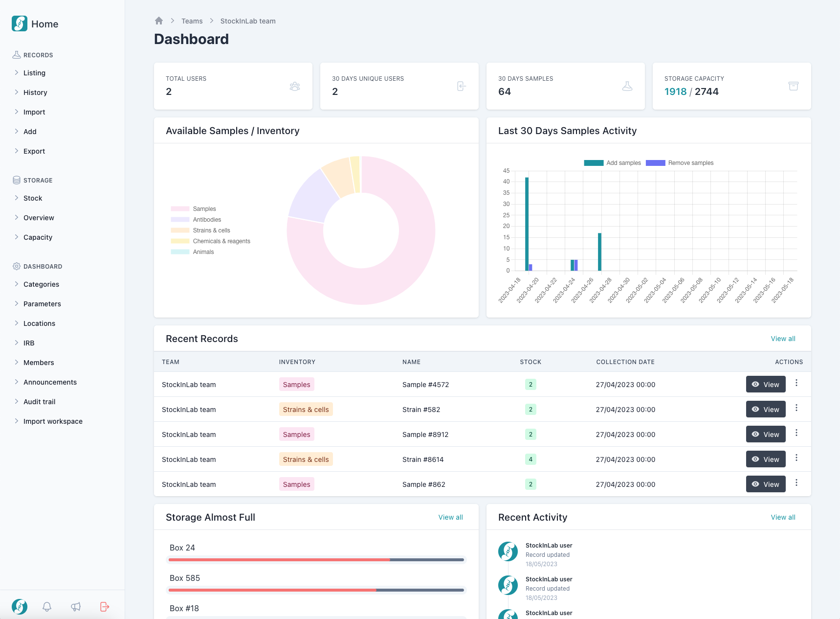Image resolution: width=840 pixels, height=619 pixels.
Task: Toggle Remove samples legend in activity chart
Action: [680, 163]
